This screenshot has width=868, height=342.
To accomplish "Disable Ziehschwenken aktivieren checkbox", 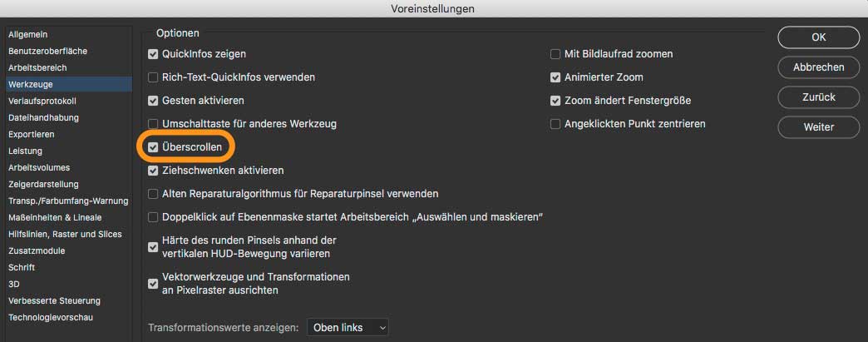I will (x=153, y=171).
